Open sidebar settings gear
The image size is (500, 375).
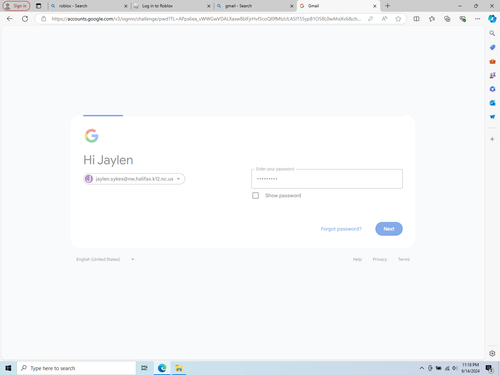tap(492, 353)
